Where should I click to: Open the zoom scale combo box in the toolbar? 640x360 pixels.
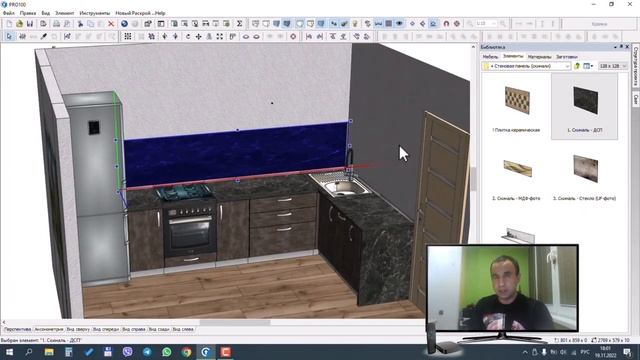tap(486, 24)
